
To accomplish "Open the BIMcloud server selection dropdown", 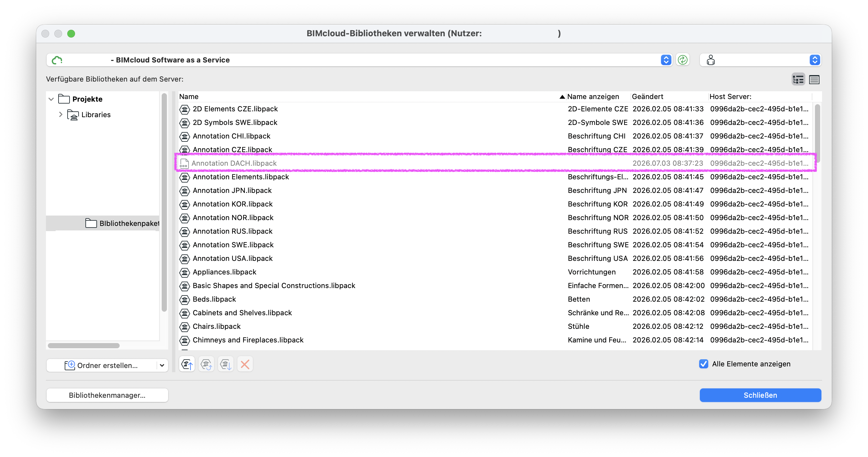I will click(666, 60).
